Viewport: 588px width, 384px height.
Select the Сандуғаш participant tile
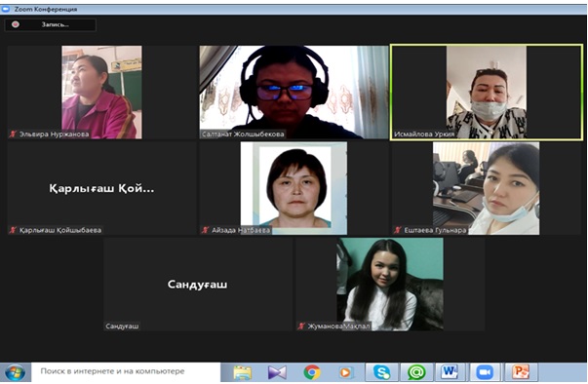pyautogui.click(x=198, y=284)
